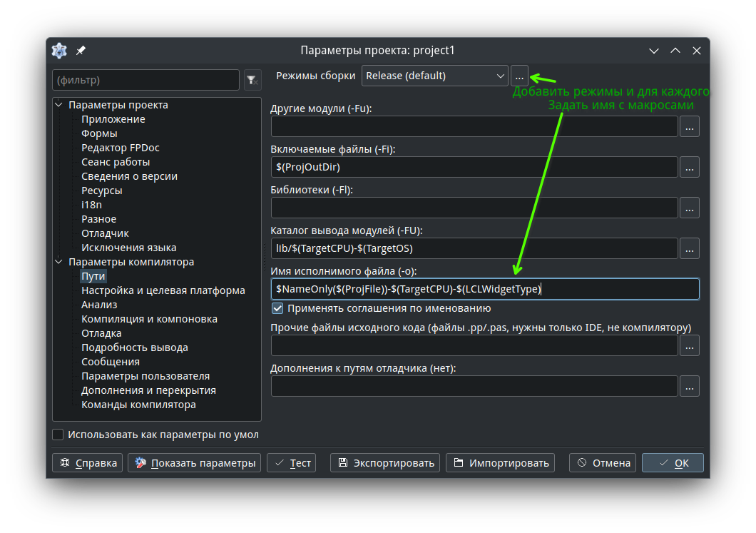This screenshot has width=756, height=533.
Task: Open Сеанс работы settings page
Action: (x=116, y=162)
